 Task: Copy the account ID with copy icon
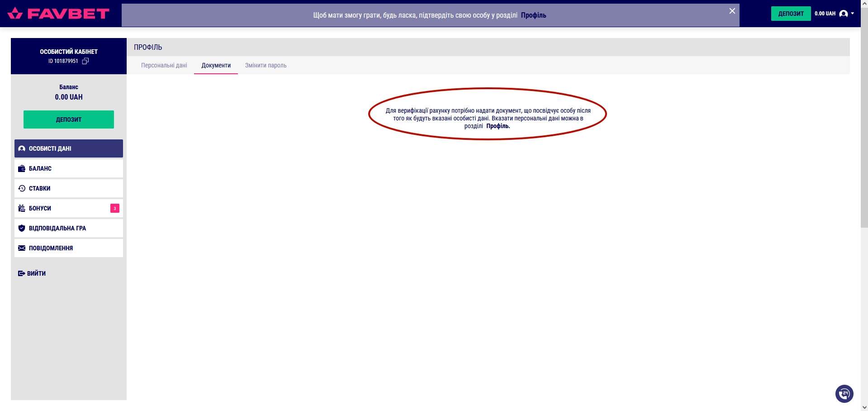pyautogui.click(x=85, y=61)
